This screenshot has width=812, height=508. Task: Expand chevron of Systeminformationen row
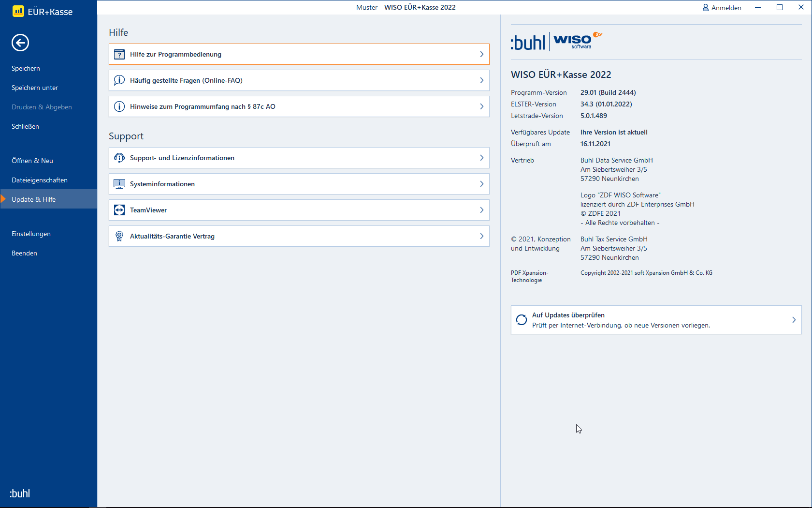point(481,184)
